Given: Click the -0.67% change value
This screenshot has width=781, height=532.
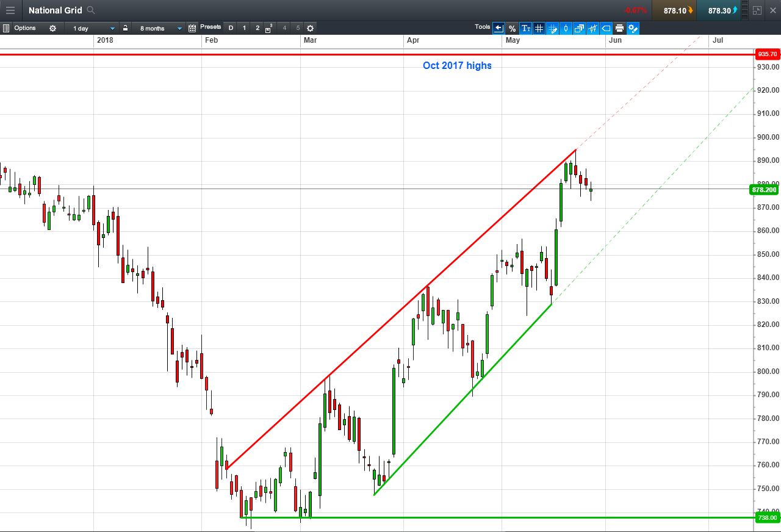Looking at the screenshot, I should 635,10.
